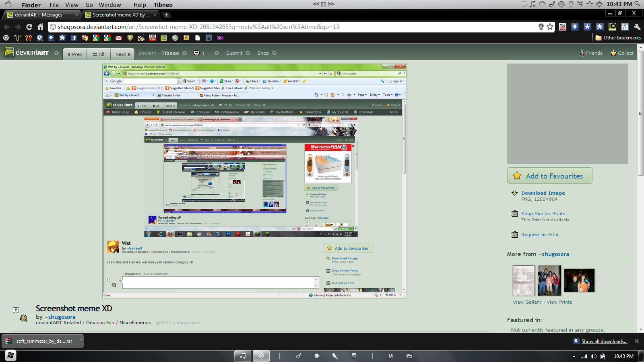Open the dark photo thumbnail with orange shirt
Image resolution: width=644 pixels, height=362 pixels.
[x=579, y=280]
